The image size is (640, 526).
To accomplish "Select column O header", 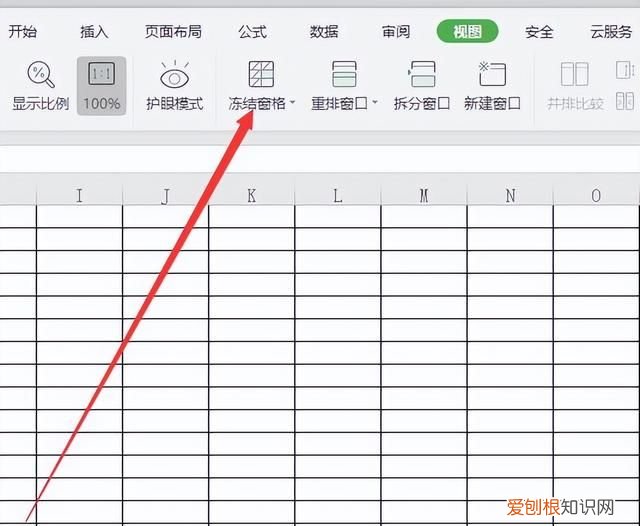I will click(x=596, y=195).
